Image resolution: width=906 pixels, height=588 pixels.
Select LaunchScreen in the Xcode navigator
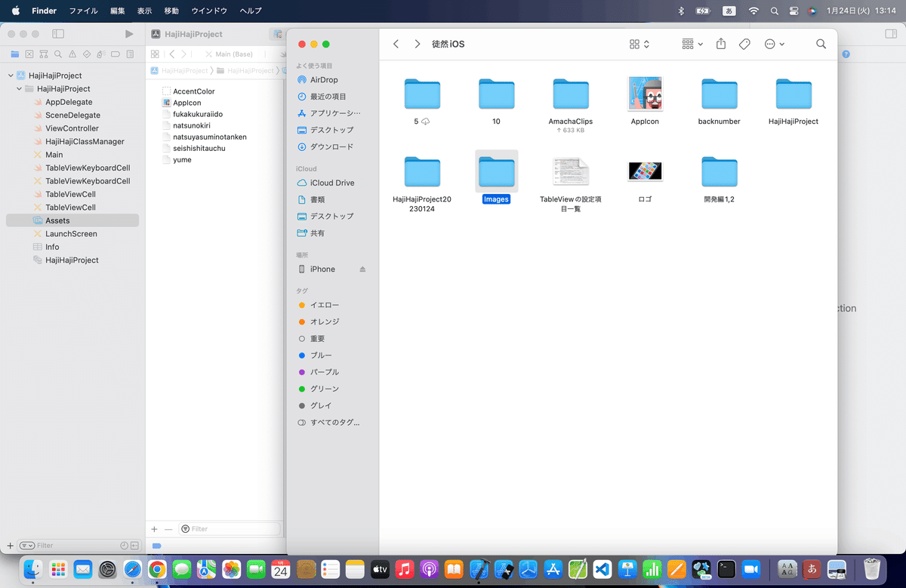pos(71,234)
